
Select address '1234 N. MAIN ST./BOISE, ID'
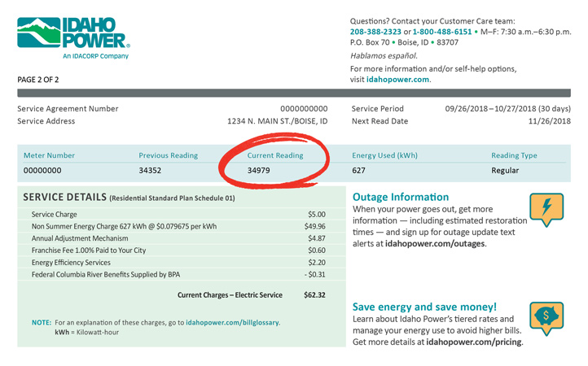[x=278, y=121]
